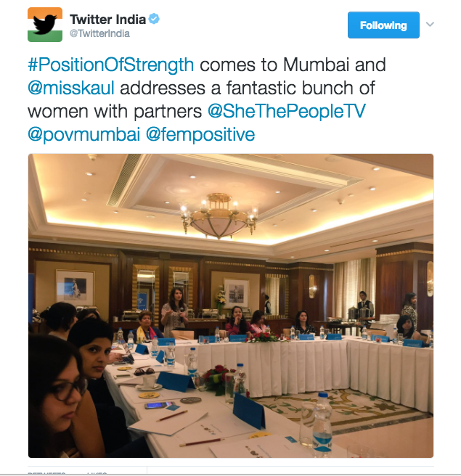The image size is (461, 476).
Task: Open the #PositionOfStrength hashtag
Action: click(111, 65)
